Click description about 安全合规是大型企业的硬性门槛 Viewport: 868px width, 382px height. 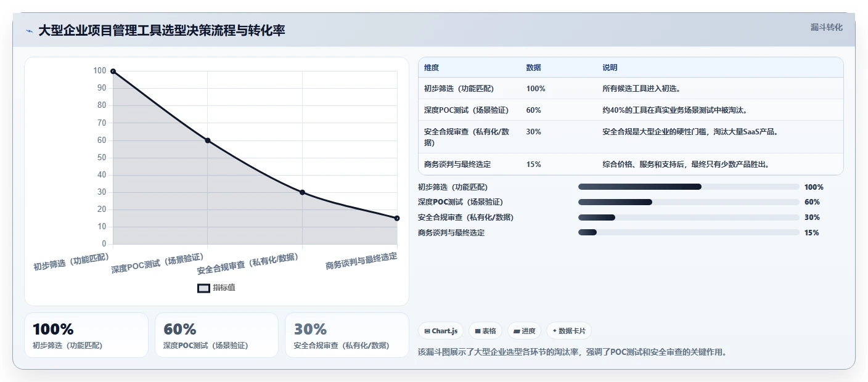tap(690, 132)
